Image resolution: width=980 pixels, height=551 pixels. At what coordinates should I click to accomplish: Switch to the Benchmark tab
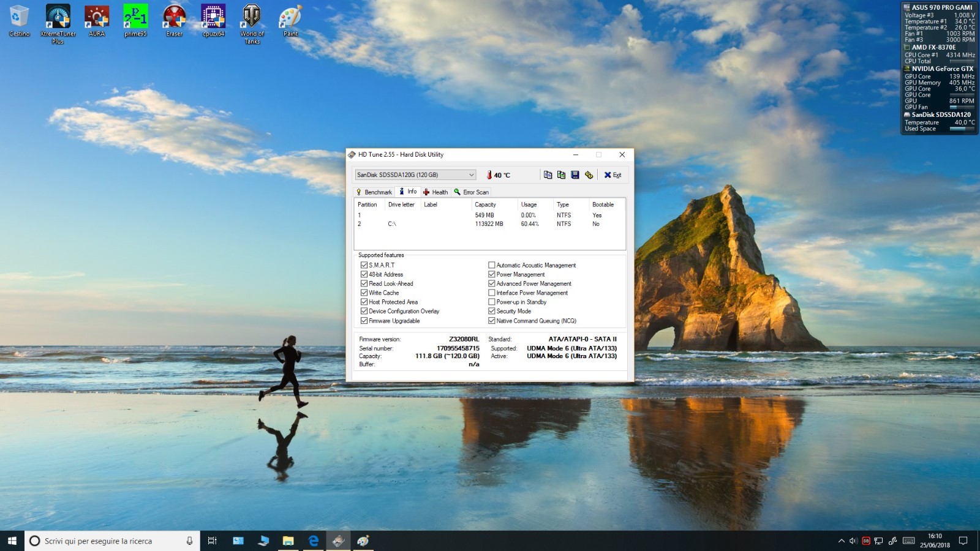point(374,192)
